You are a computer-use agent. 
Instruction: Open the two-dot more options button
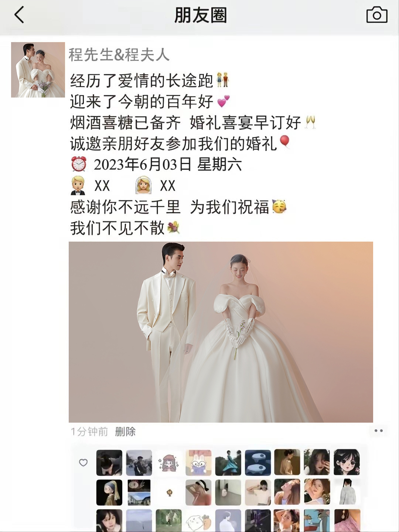378,431
